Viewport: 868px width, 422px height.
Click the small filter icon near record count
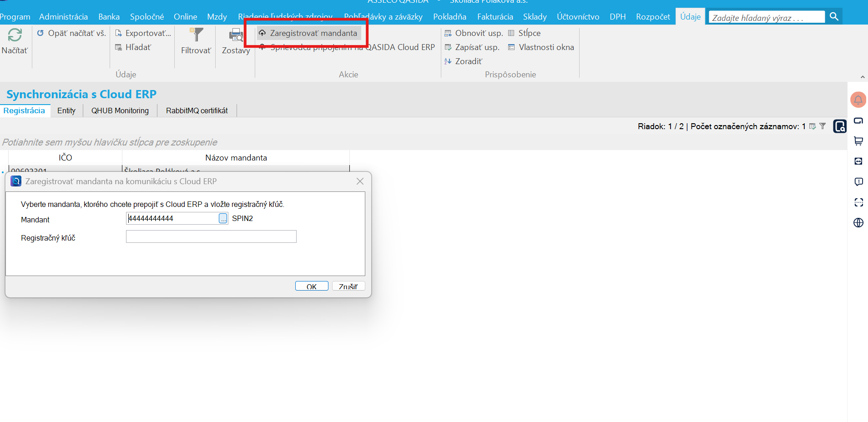point(823,126)
